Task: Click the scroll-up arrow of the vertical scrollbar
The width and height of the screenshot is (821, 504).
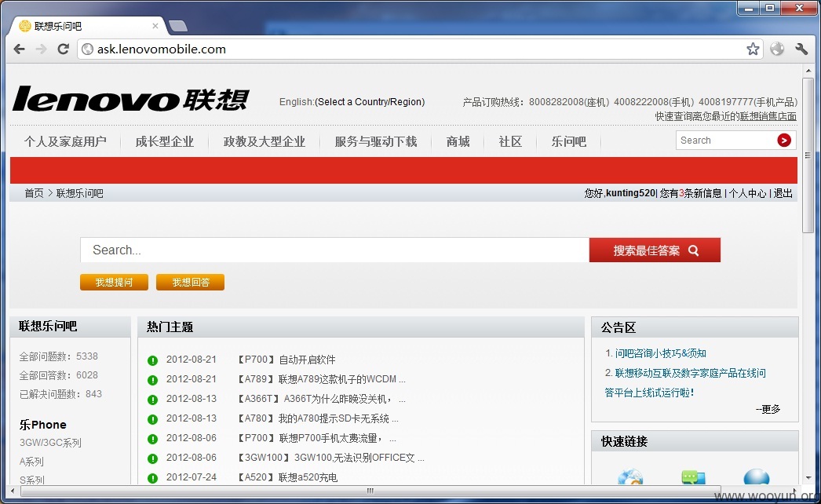Action: [x=808, y=70]
